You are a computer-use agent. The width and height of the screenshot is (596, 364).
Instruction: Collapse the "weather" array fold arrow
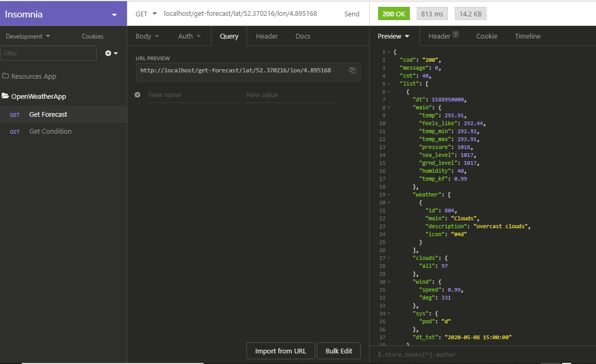click(389, 195)
